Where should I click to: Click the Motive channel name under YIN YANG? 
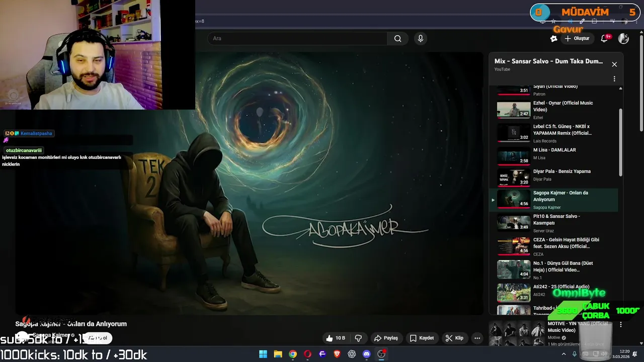[x=554, y=338]
